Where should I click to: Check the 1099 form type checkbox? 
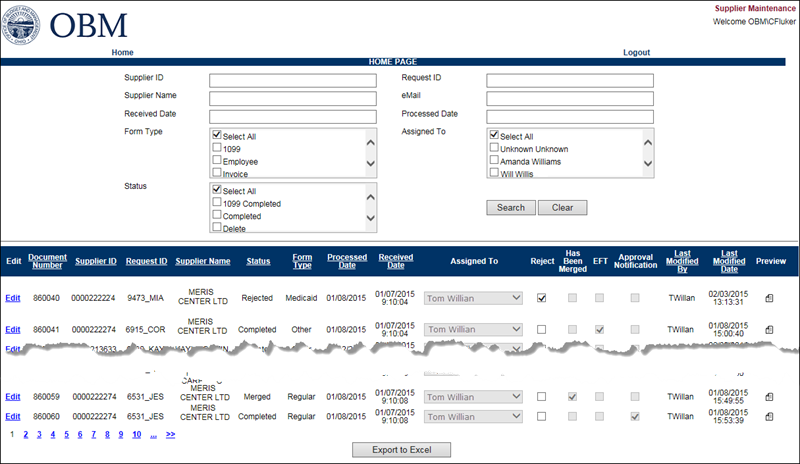217,149
